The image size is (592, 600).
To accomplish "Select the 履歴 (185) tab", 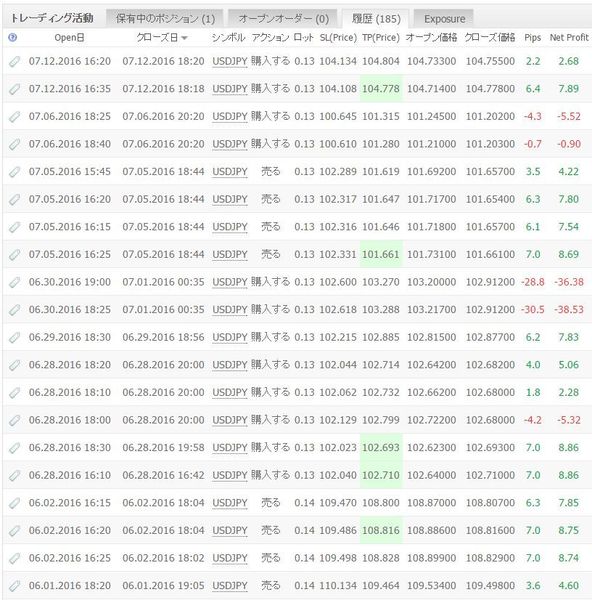I will [376, 18].
